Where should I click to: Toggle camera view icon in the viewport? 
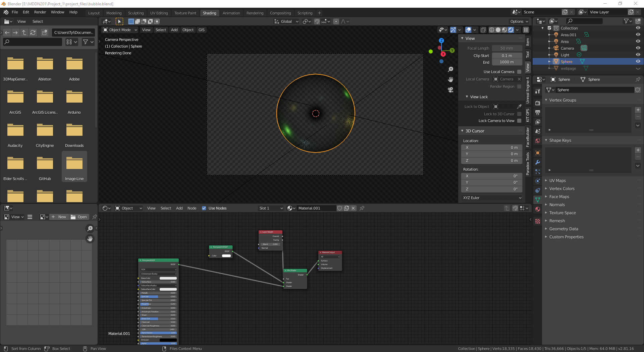click(450, 90)
